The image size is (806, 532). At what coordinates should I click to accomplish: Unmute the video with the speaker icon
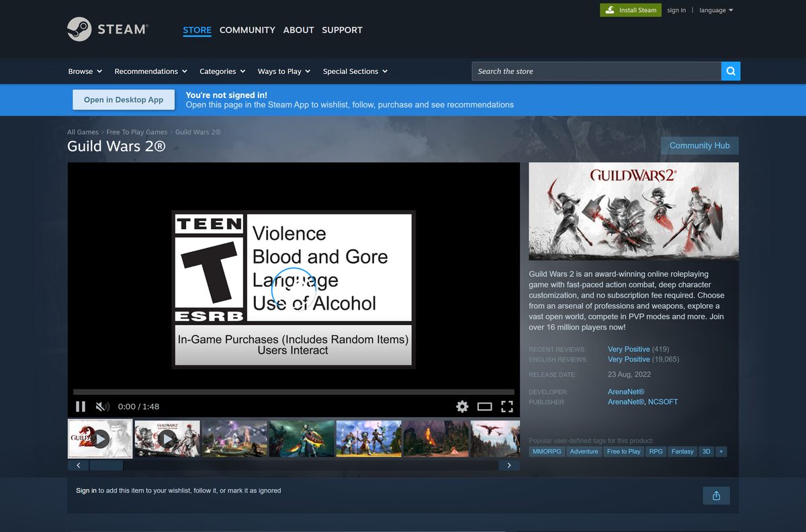(x=102, y=406)
